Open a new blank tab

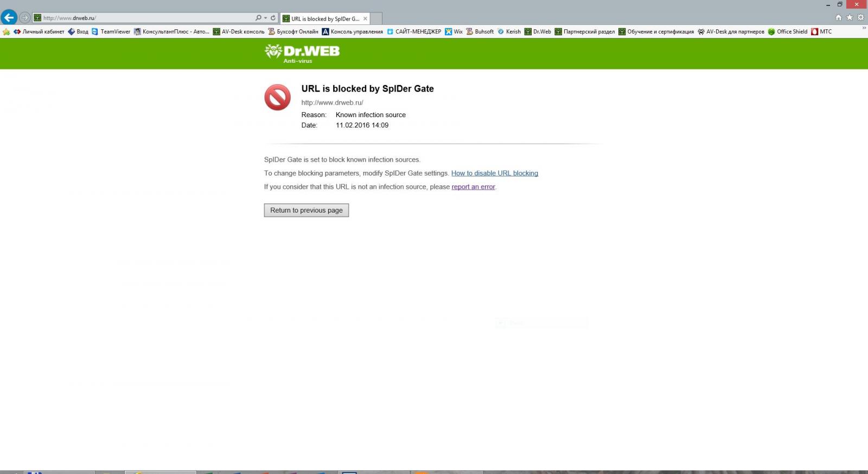point(376,18)
